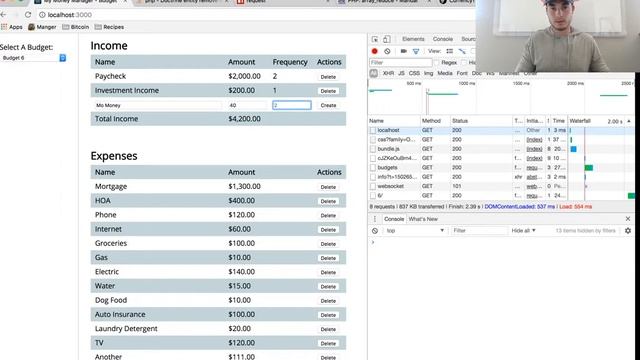The width and height of the screenshot is (640, 360).
Task: Open the Manger bookmark
Action: pyautogui.click(x=42, y=27)
